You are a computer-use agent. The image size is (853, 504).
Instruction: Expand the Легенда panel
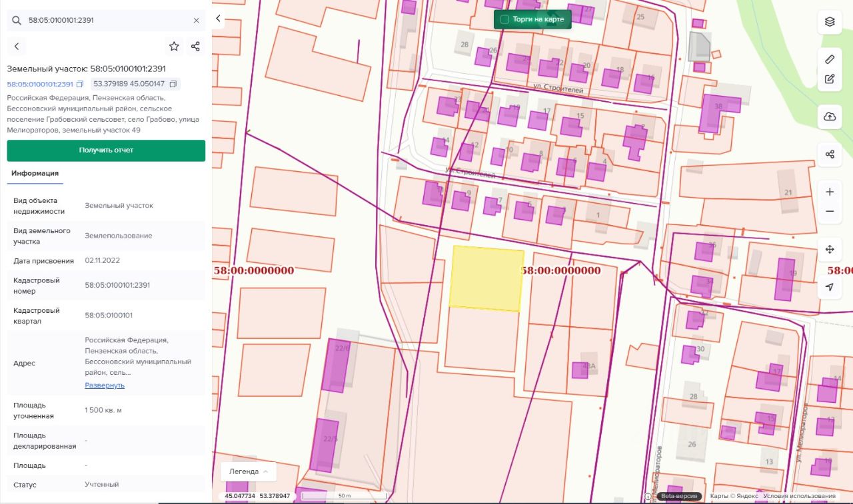[249, 471]
